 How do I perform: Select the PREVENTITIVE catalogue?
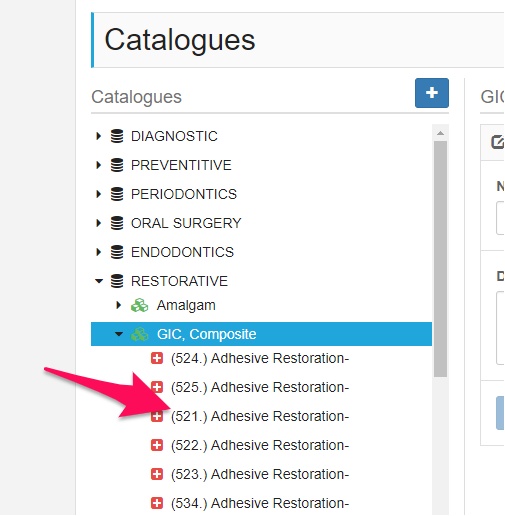pyautogui.click(x=181, y=165)
